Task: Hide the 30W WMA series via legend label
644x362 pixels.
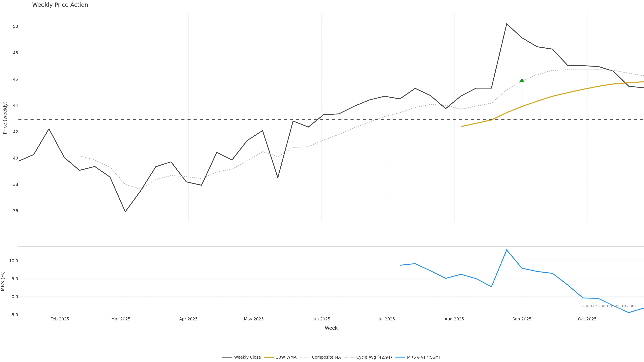Action: click(x=286, y=357)
